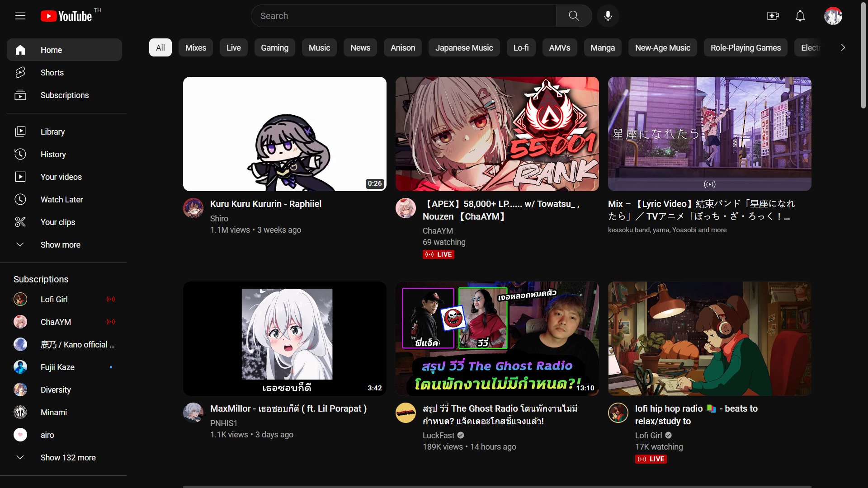The image size is (868, 488).
Task: Expand Show more in the sidebar
Action: tap(60, 244)
